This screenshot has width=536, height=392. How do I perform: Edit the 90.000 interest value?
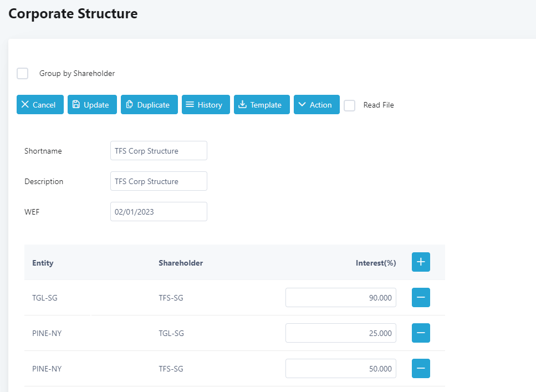340,298
